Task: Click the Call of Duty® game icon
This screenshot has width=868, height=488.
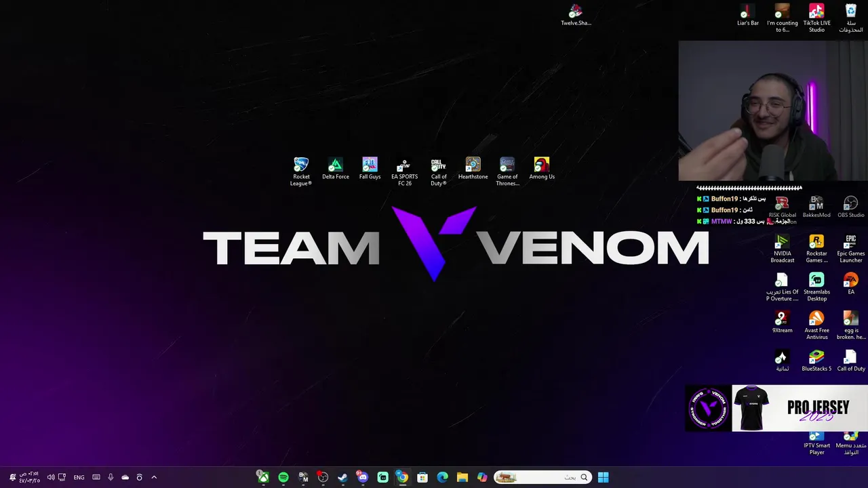Action: tap(439, 171)
